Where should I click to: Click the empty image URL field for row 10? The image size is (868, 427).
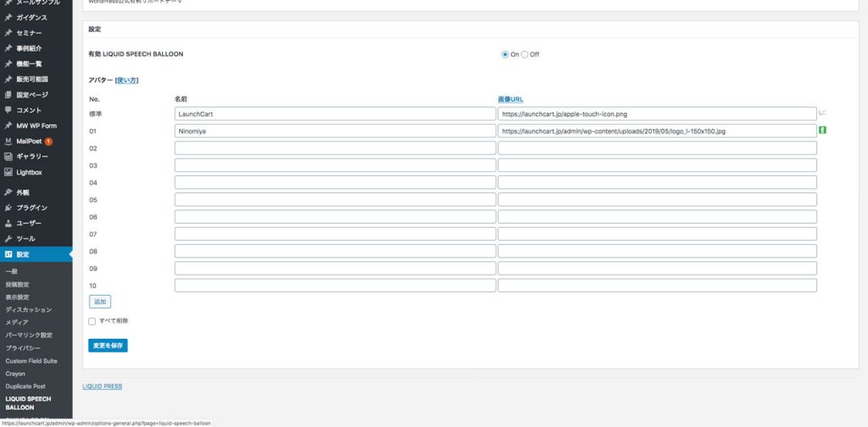point(657,286)
